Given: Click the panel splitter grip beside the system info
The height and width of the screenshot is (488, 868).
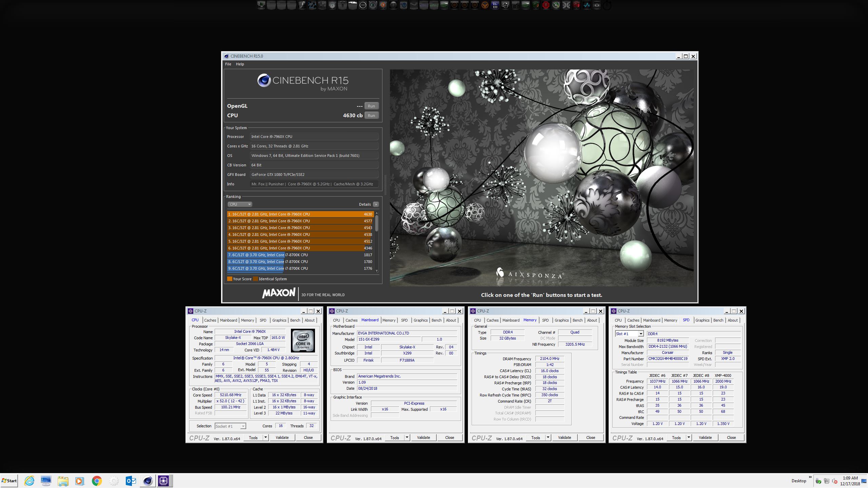Looking at the screenshot, I should (x=385, y=185).
